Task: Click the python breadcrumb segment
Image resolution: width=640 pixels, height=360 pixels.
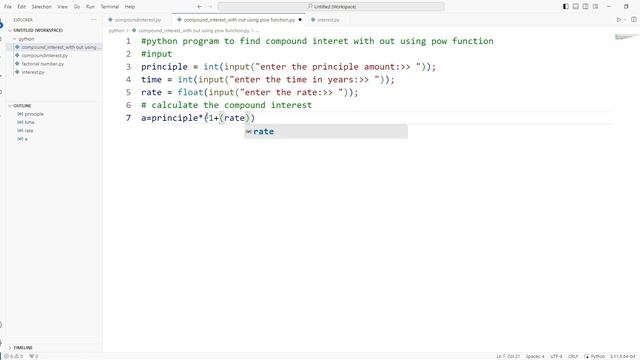Action: (x=116, y=31)
